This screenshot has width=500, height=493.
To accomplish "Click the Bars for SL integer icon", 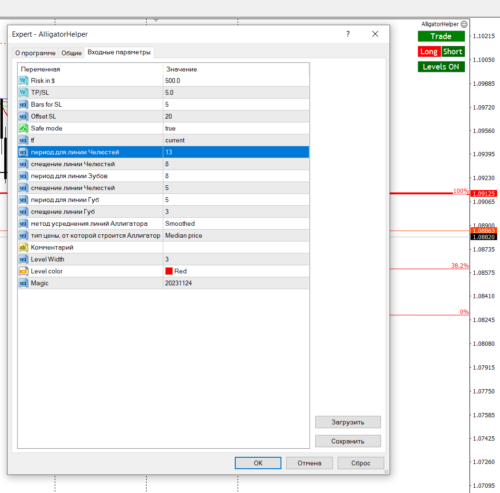I will [x=23, y=105].
